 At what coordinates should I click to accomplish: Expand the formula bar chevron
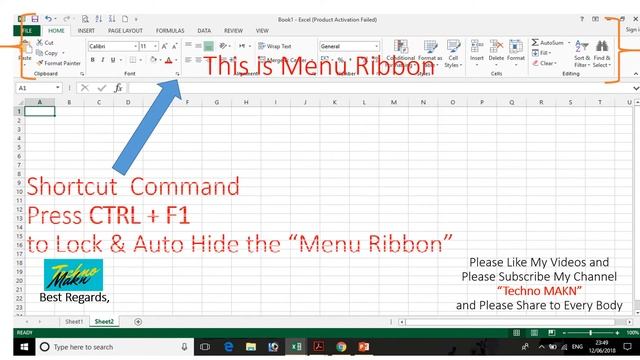point(636,88)
